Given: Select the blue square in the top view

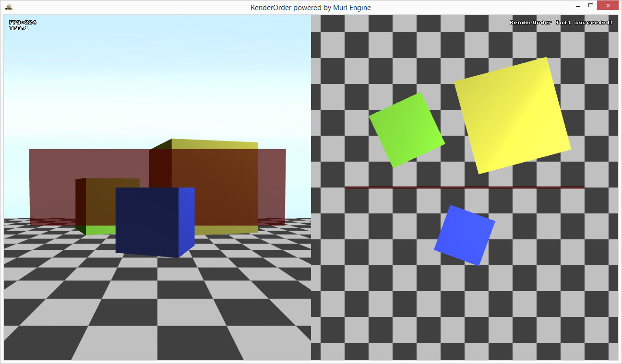Looking at the screenshot, I should tap(464, 235).
